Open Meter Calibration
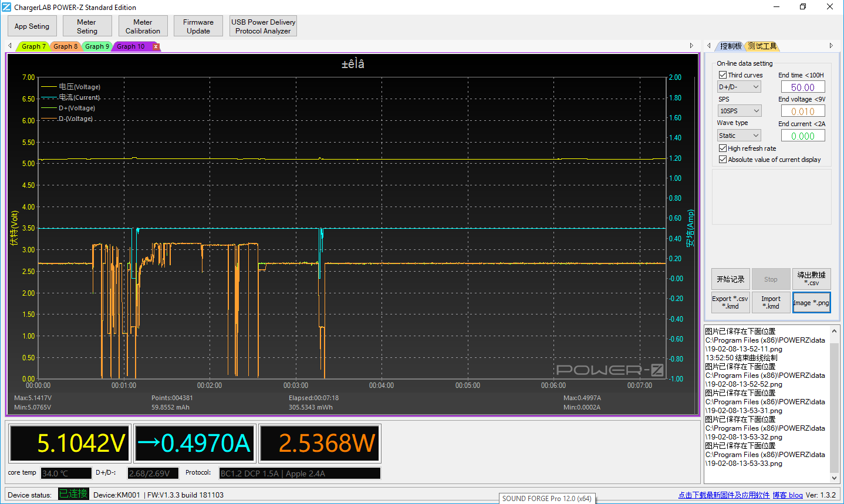Image resolution: width=844 pixels, height=504 pixels. (143, 26)
